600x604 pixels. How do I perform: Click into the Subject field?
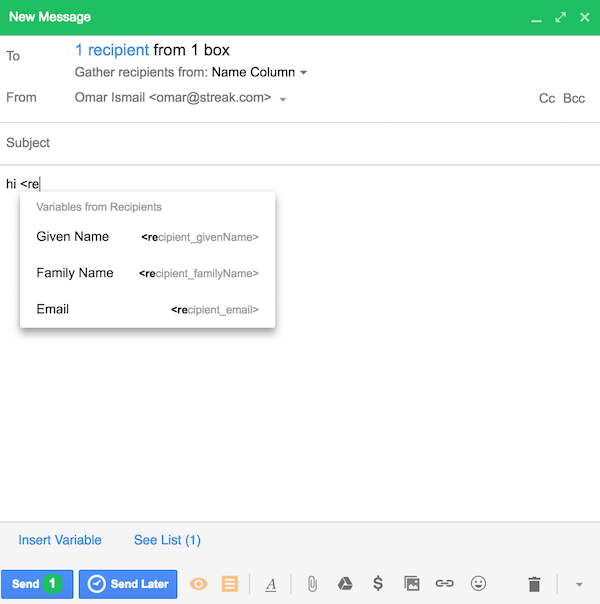point(300,143)
